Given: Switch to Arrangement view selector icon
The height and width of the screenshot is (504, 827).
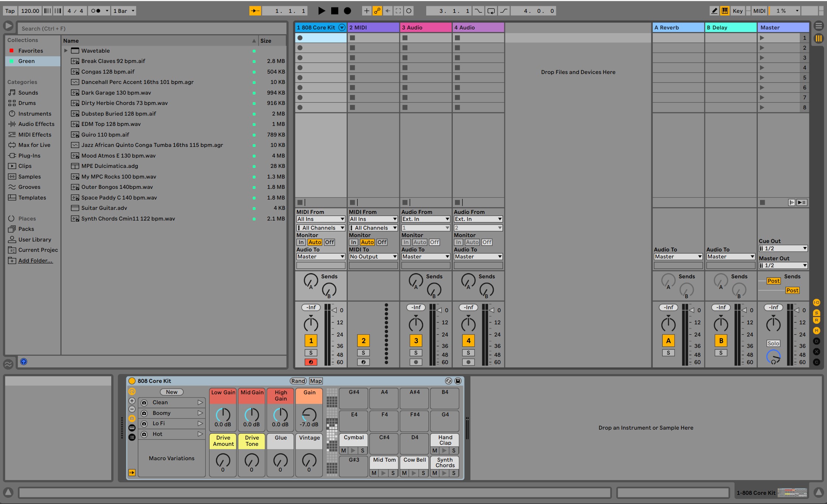Looking at the screenshot, I should click(x=819, y=26).
